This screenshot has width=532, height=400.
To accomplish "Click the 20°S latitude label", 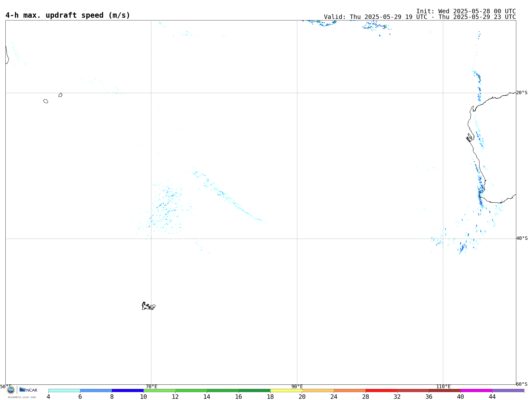I will (x=522, y=93).
